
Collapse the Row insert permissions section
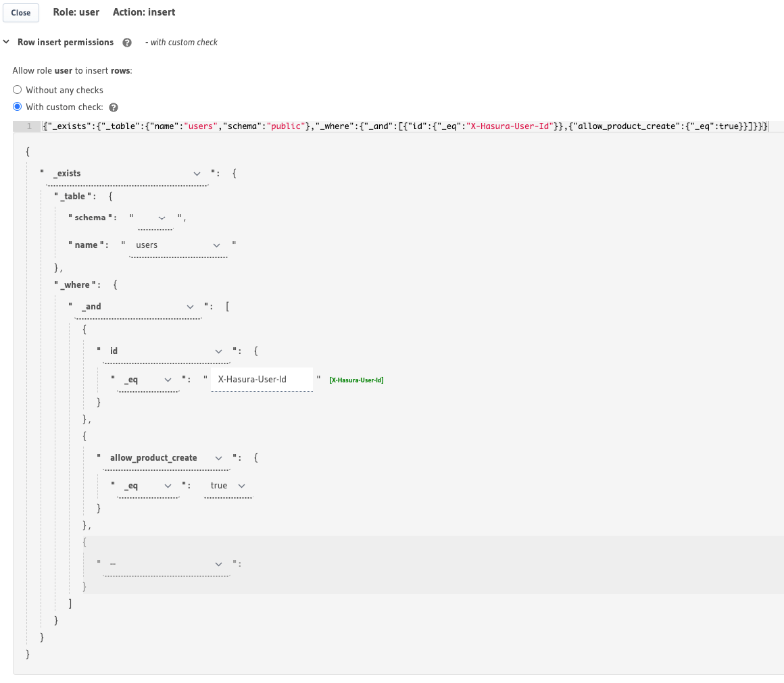pyautogui.click(x=7, y=42)
